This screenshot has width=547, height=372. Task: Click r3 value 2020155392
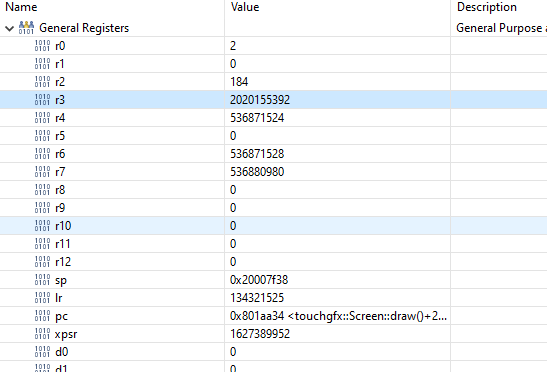[260, 100]
